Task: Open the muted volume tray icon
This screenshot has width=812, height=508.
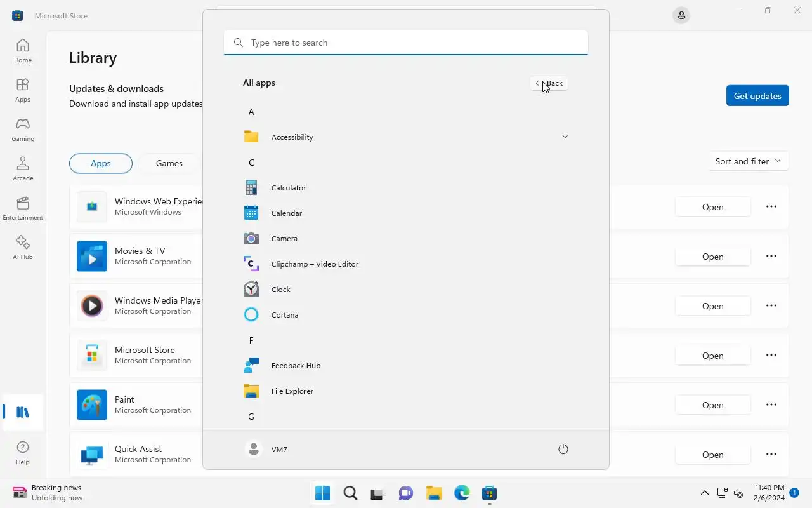Action: (738, 493)
